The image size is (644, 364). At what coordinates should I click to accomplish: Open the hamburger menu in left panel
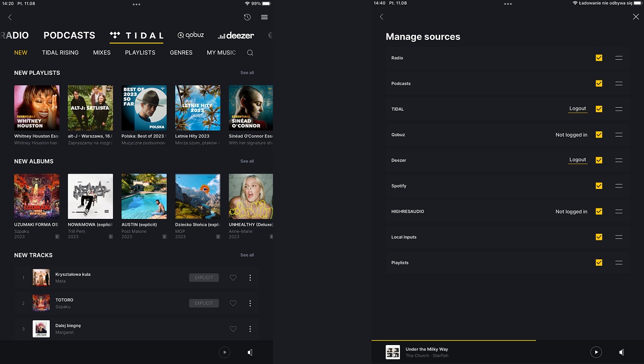(x=264, y=17)
